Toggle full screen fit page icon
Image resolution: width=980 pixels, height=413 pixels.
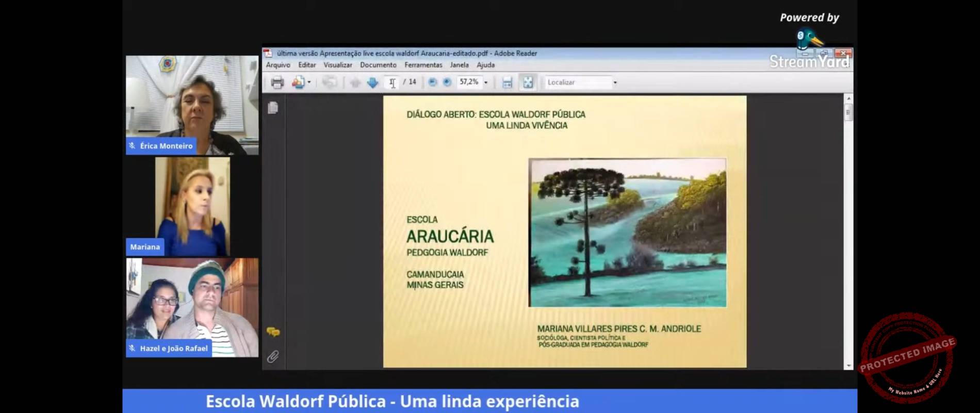point(528,82)
